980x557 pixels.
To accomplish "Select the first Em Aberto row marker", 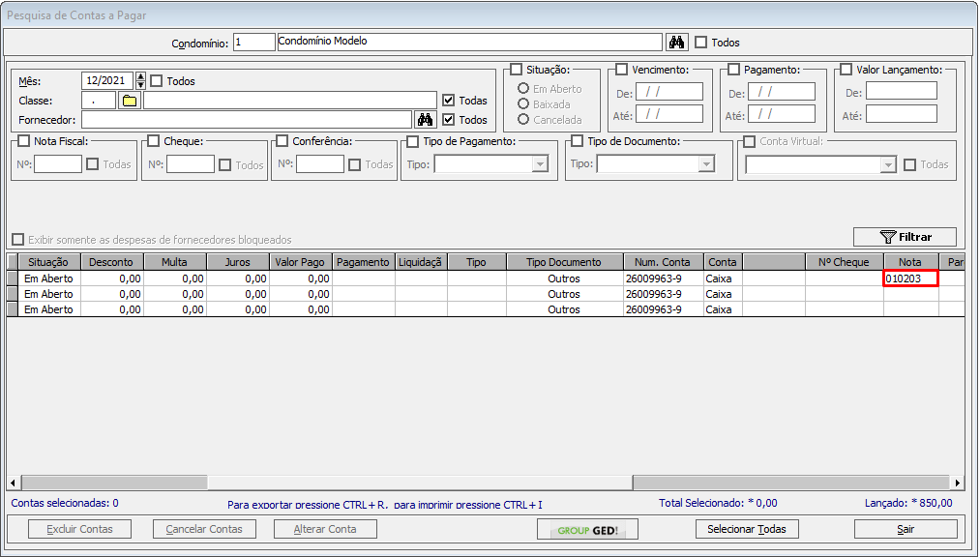I will [x=13, y=278].
